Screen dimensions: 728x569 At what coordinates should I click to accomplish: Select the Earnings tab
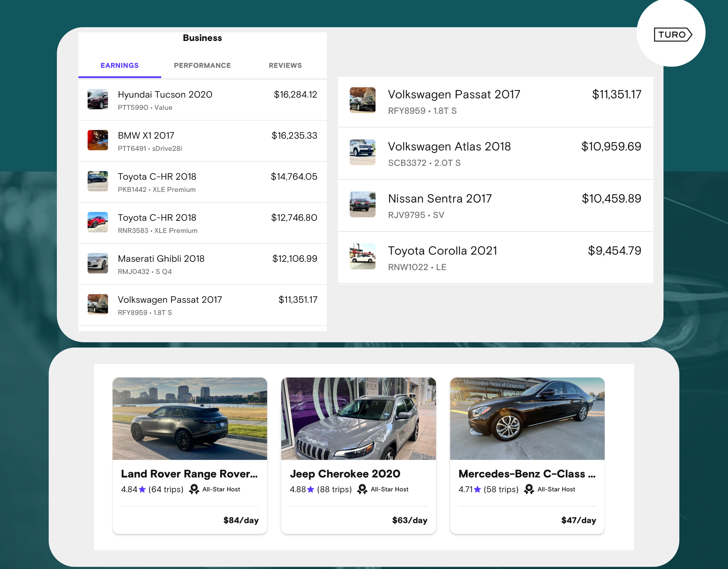click(x=120, y=65)
